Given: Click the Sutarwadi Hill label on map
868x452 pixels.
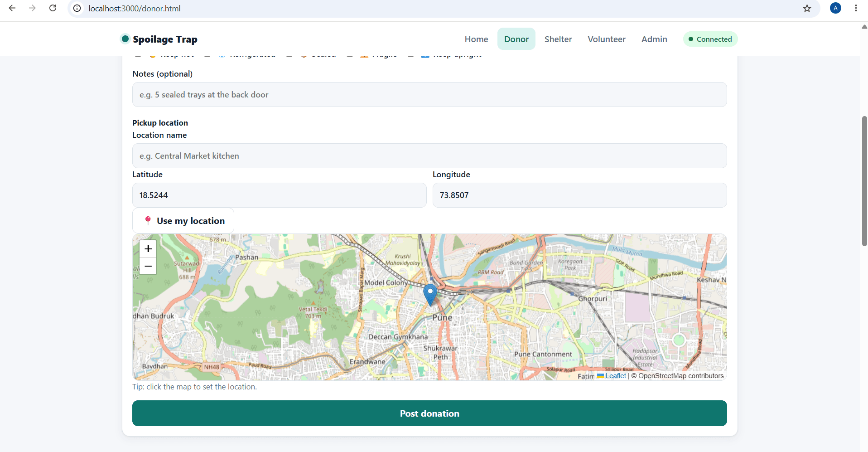Looking at the screenshot, I should point(187,270).
